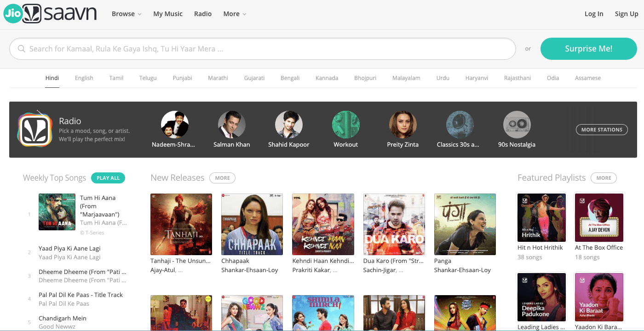Play all Weekly Top Songs

click(x=108, y=178)
